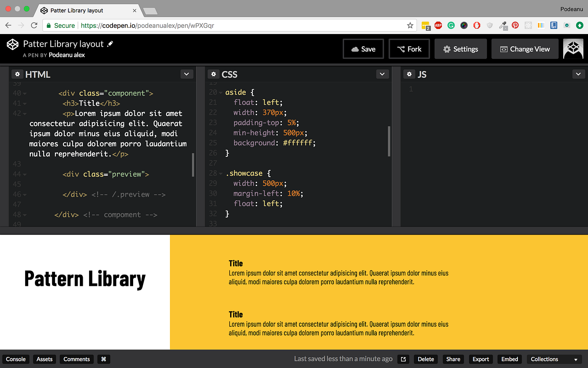The image size is (588, 368).
Task: Open the CSS panel settings gear
Action: point(213,74)
